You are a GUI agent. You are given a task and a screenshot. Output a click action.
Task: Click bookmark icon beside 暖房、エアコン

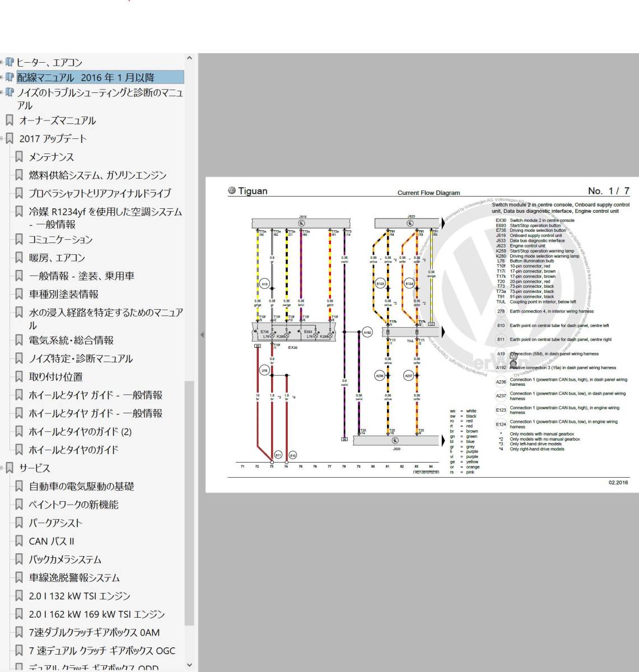point(18,258)
